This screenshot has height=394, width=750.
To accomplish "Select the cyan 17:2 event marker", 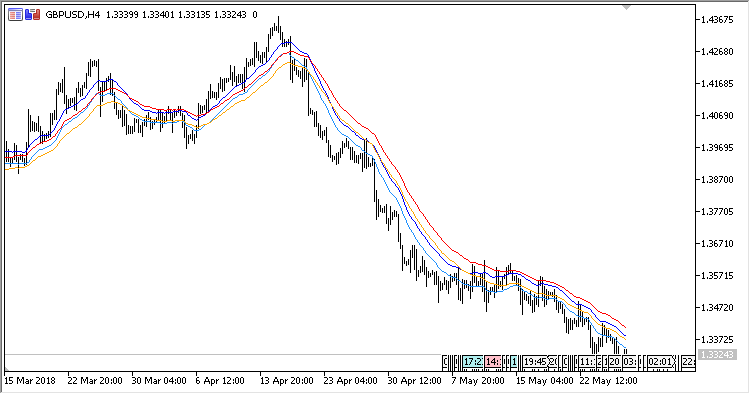I will tap(473, 362).
